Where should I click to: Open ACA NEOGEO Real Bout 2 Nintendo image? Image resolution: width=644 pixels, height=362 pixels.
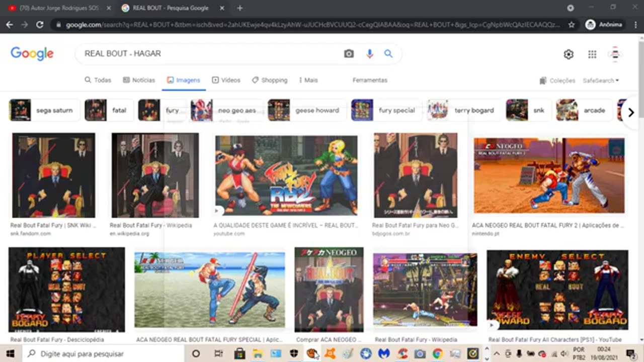(549, 175)
